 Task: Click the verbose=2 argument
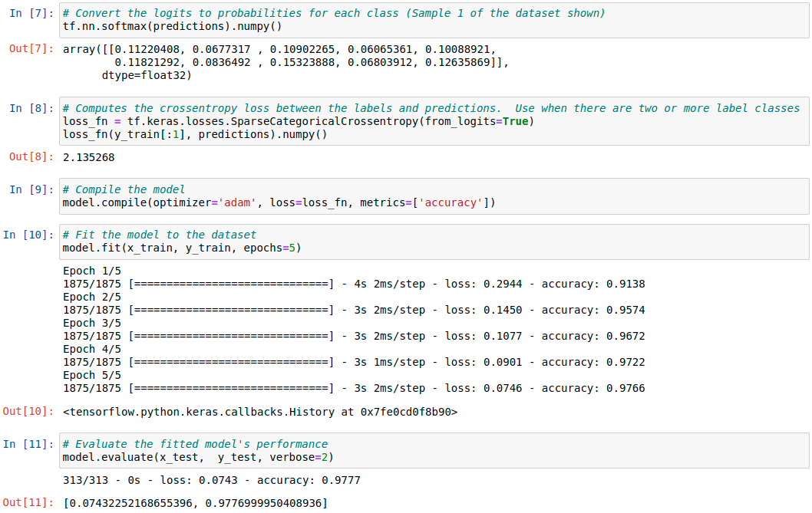[x=299, y=458]
